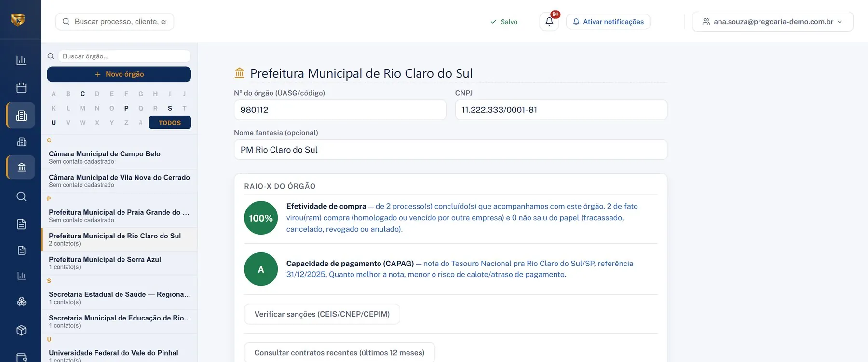Select Câmara Municipal de Vila Nova do Cerrado
Viewport: 868px width, 362px height.
click(x=119, y=181)
